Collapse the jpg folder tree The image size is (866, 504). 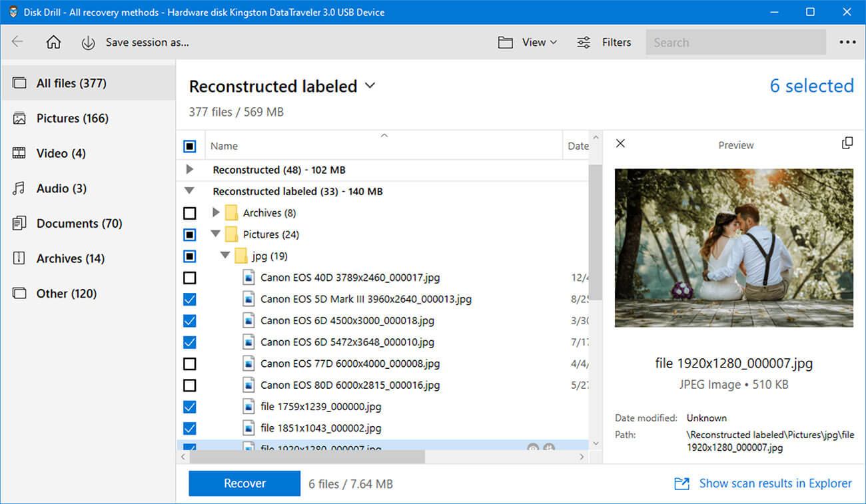pyautogui.click(x=225, y=256)
